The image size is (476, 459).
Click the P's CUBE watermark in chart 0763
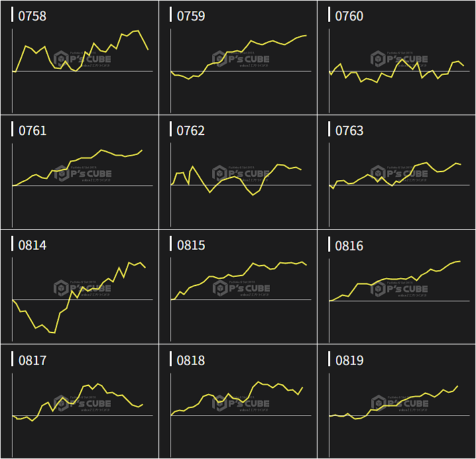399,174
